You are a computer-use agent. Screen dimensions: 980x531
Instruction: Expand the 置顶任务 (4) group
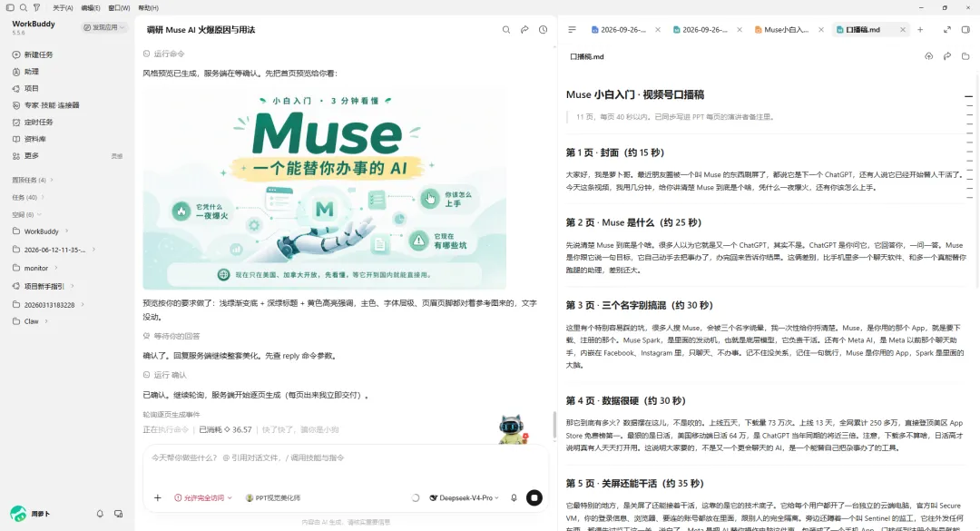(x=33, y=180)
